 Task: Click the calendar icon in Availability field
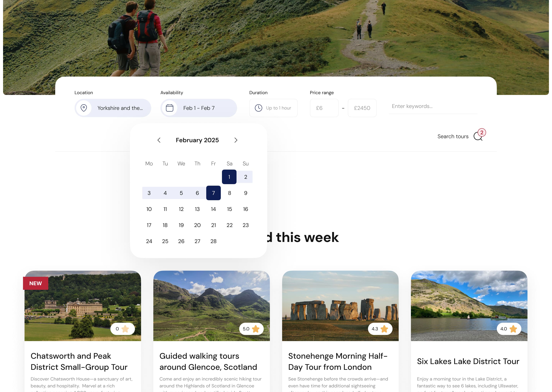(169, 108)
